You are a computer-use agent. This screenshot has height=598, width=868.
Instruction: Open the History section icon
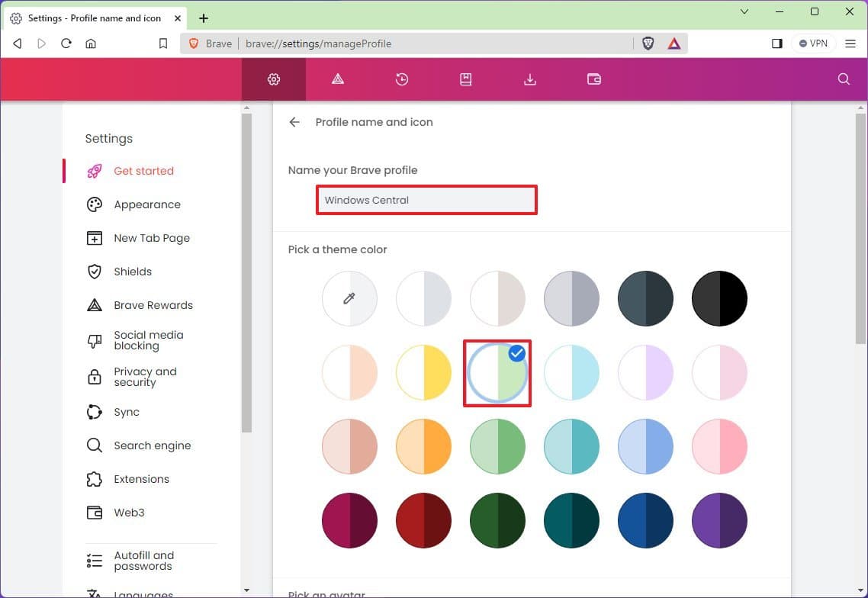(401, 79)
